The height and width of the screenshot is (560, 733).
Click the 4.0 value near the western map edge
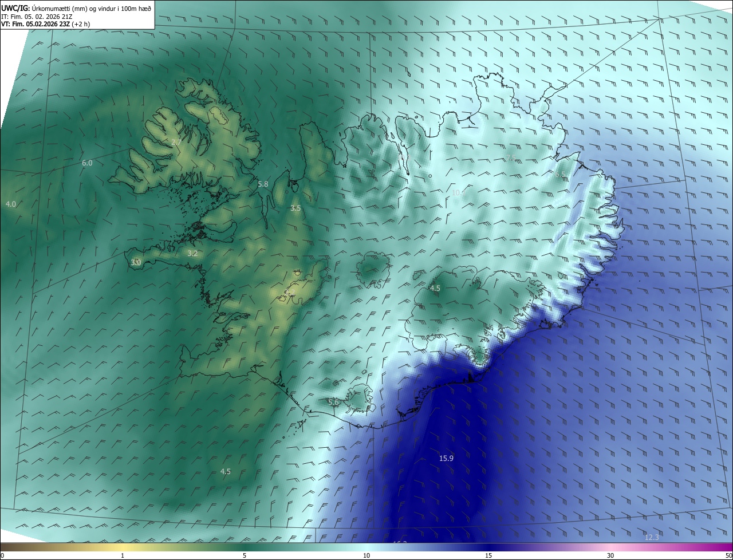[10, 204]
